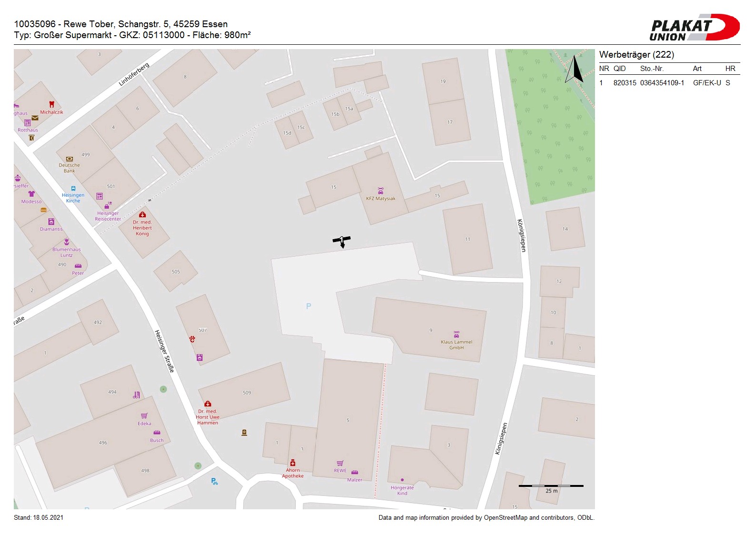756x535 pixels.
Task: Select the Edeka shopping cart icon
Action: 144,416
